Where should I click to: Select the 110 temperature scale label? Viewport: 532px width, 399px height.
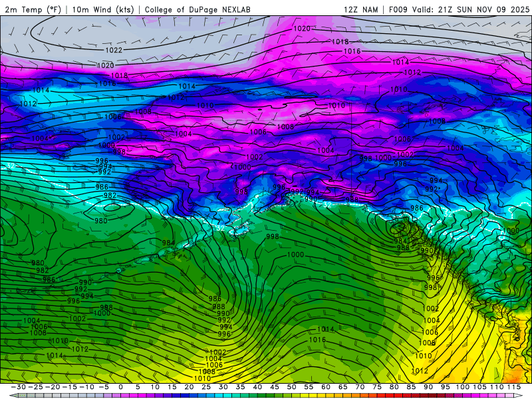click(497, 387)
